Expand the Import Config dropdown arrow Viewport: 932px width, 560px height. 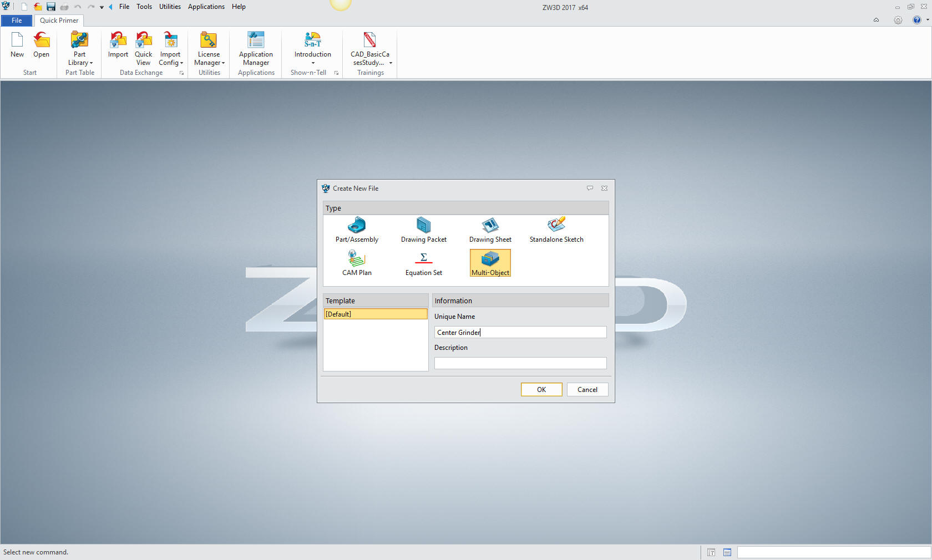181,63
